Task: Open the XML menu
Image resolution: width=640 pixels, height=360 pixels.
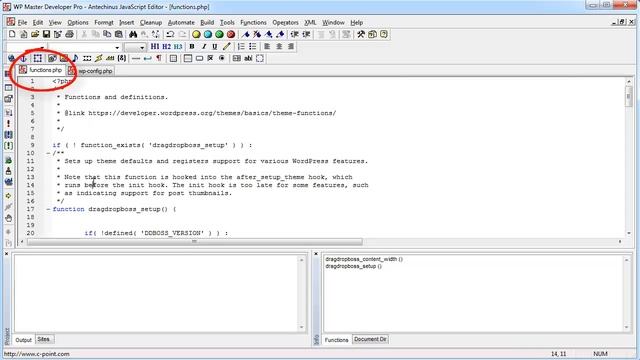Action: coord(310,22)
